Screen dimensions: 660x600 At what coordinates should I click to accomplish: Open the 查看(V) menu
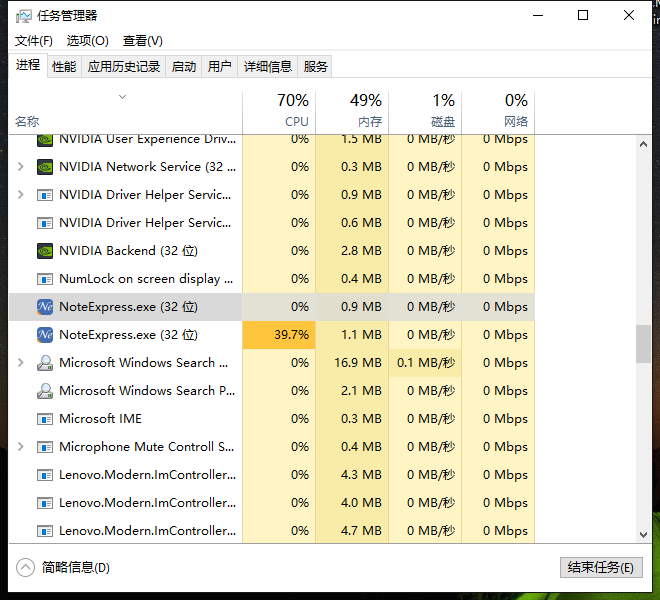pyautogui.click(x=143, y=41)
